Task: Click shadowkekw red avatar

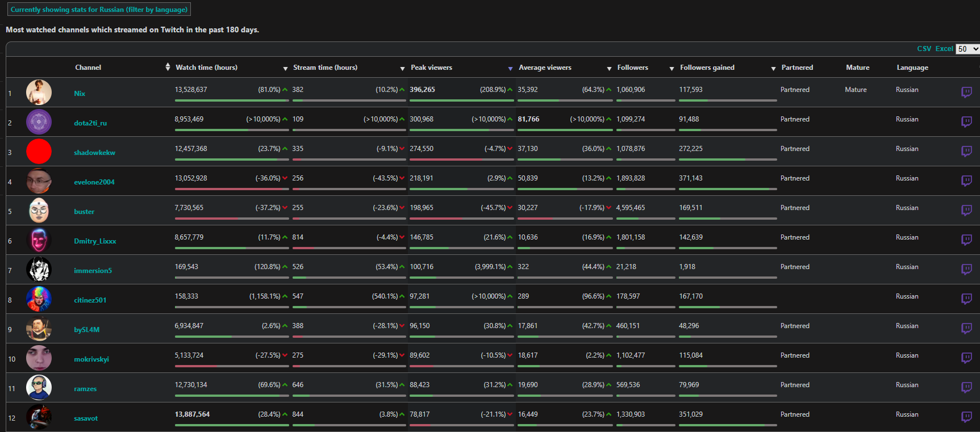Action: pyautogui.click(x=39, y=152)
